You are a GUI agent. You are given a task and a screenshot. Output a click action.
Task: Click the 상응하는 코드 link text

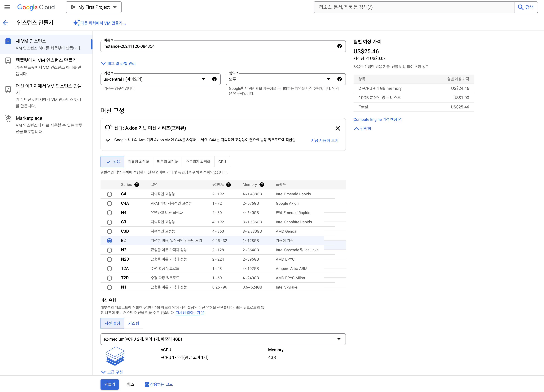tap(161, 385)
